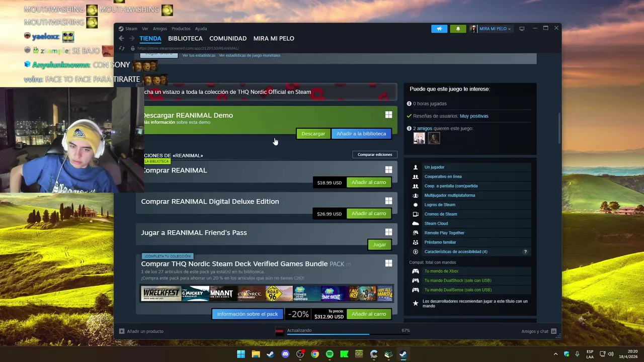The image size is (644, 362).
Task: Switch to the COMUNIDAD tab
Action: 228,38
